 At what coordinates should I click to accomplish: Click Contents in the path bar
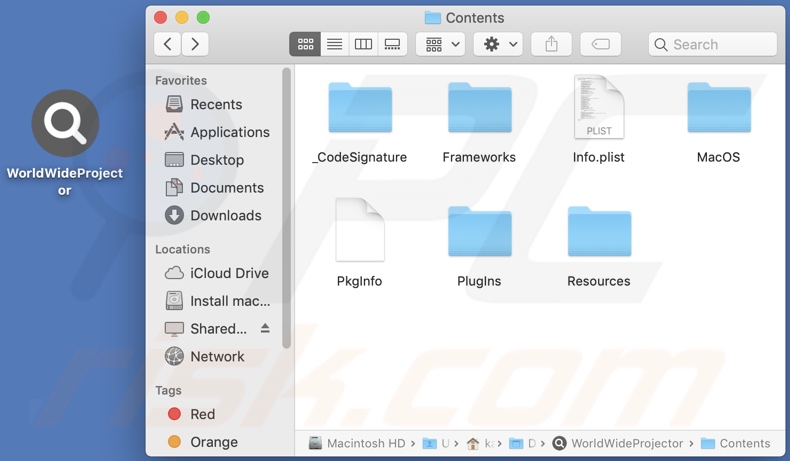(735, 443)
